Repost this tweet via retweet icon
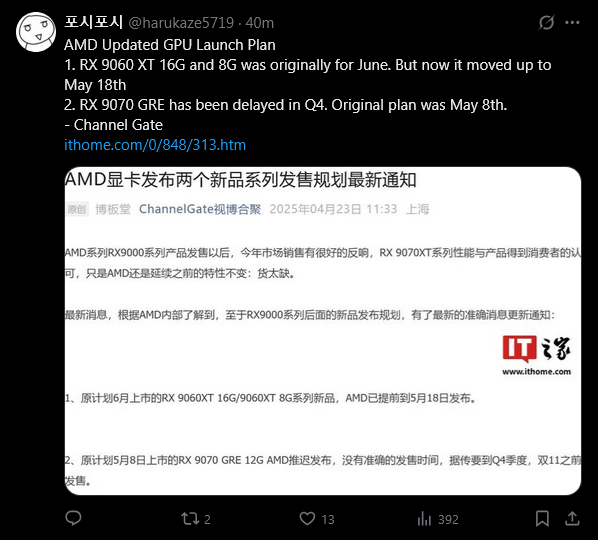The width and height of the screenshot is (598, 540). click(x=190, y=519)
